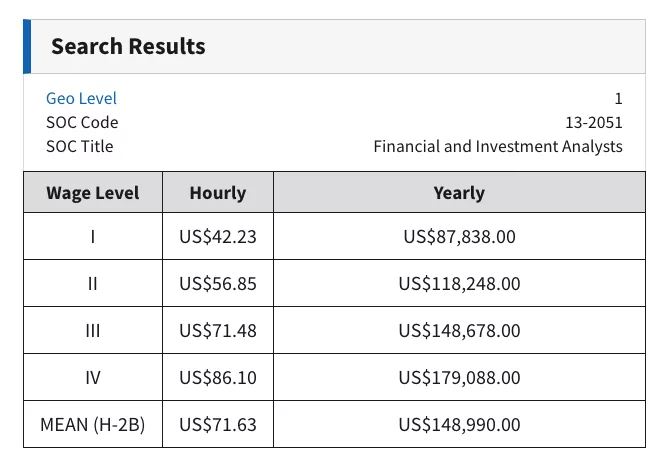Click the Level III yearly wage US$148,678.00
660x455 pixels.
(x=459, y=331)
